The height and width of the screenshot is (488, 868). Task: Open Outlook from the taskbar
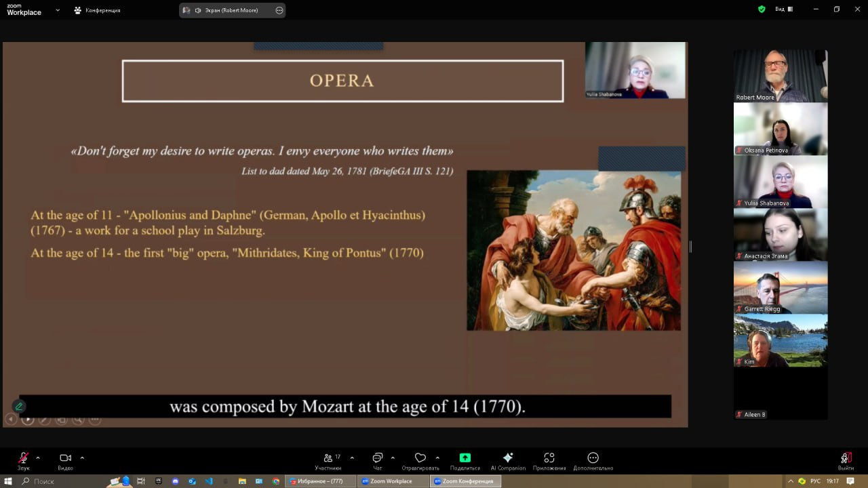pyautogui.click(x=192, y=481)
